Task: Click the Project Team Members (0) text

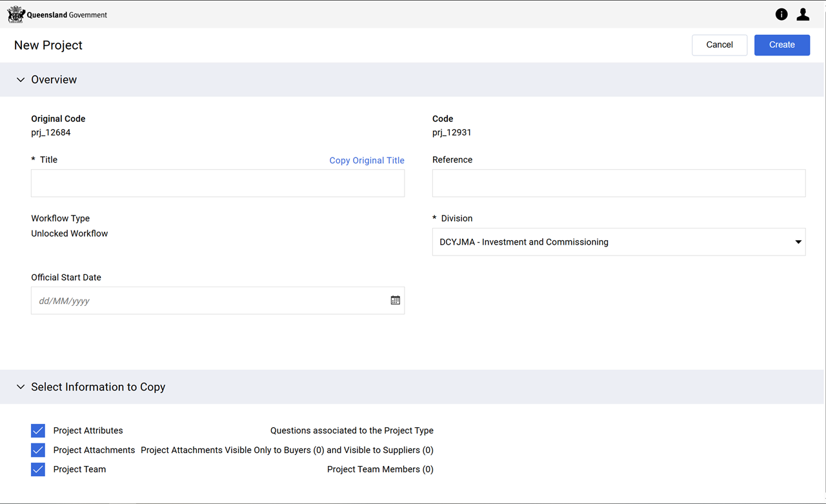Action: [x=380, y=469]
